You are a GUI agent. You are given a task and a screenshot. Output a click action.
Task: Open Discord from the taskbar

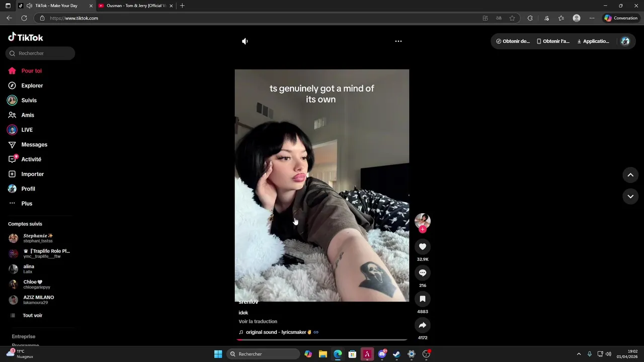coord(382,354)
